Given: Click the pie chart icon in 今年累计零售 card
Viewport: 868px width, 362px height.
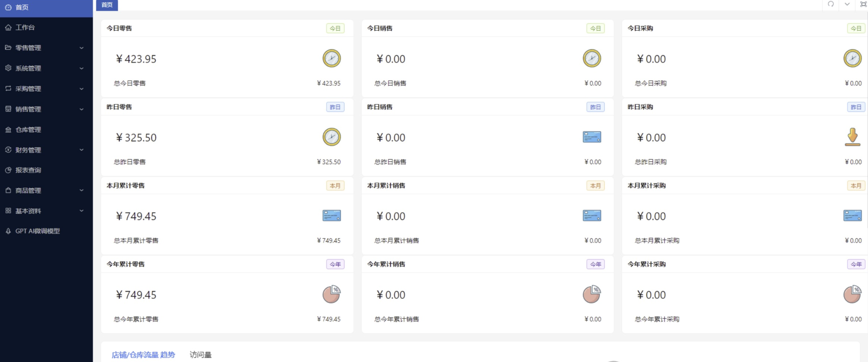Looking at the screenshot, I should [332, 294].
